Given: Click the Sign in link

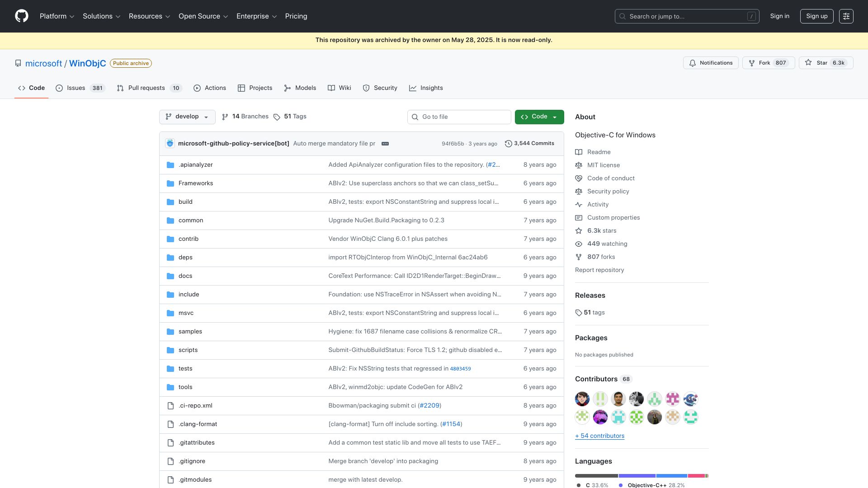Looking at the screenshot, I should [x=779, y=16].
